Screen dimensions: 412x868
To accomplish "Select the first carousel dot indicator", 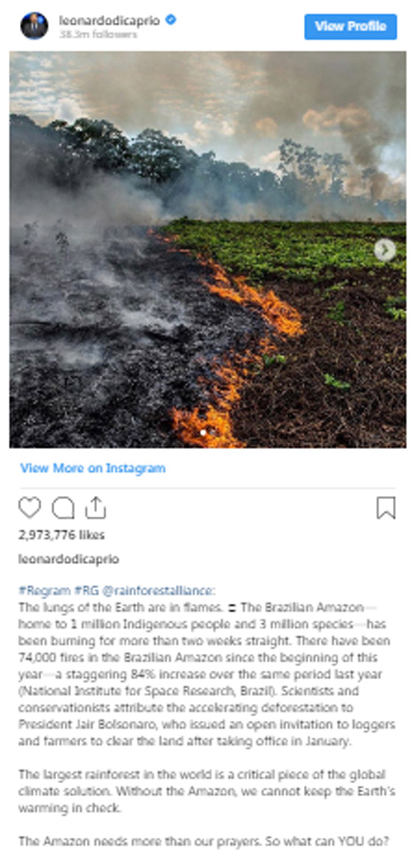I will click(x=203, y=431).
